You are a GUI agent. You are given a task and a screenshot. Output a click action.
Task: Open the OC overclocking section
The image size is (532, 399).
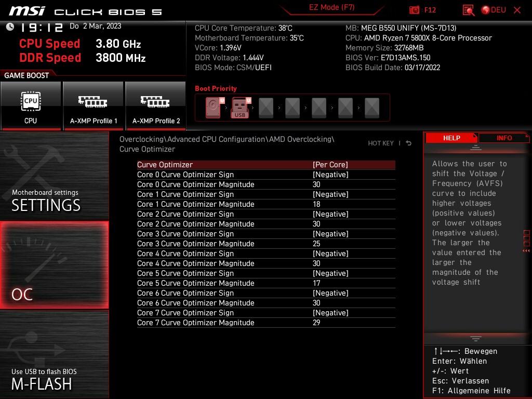click(x=54, y=265)
